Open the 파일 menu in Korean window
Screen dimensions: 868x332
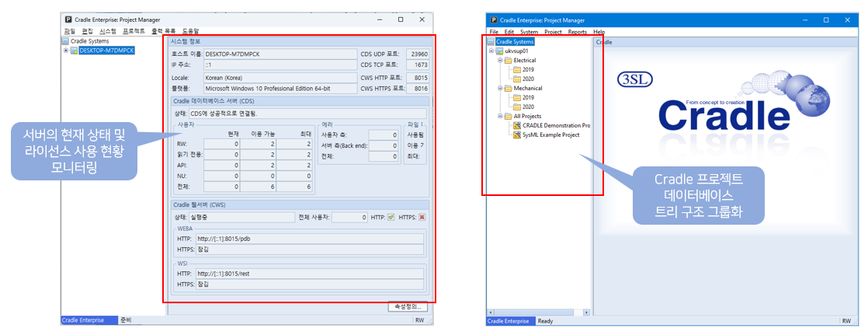(69, 32)
